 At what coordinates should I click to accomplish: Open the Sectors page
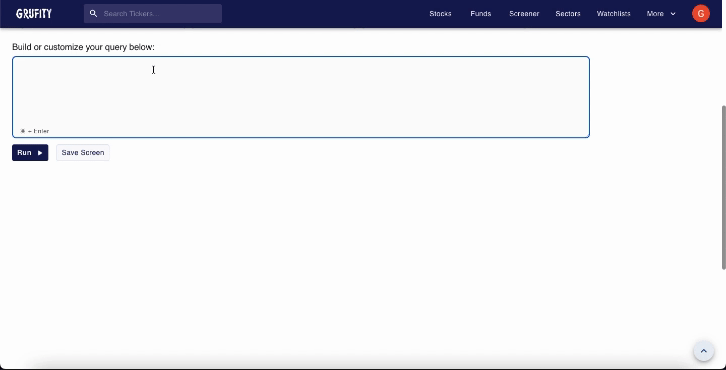(x=568, y=13)
